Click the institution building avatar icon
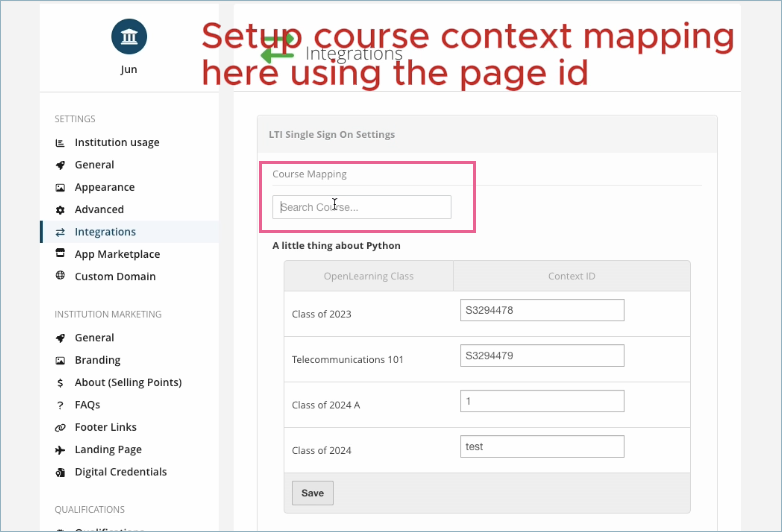782x532 pixels. click(129, 36)
